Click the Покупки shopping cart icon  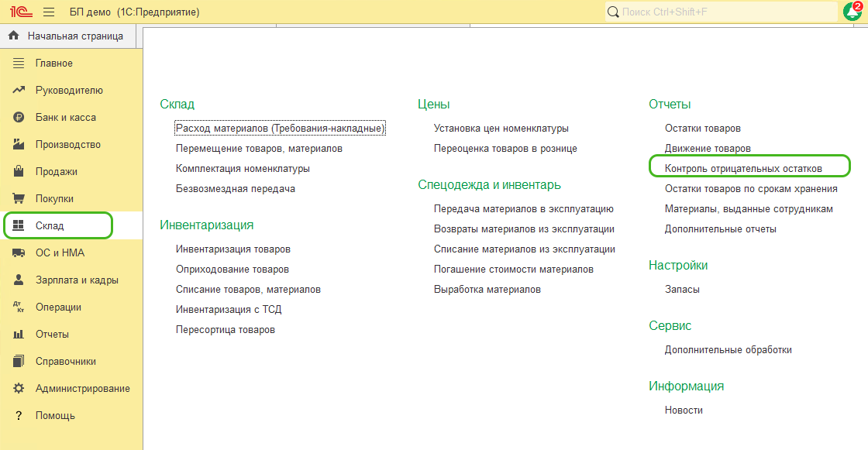[19, 199]
